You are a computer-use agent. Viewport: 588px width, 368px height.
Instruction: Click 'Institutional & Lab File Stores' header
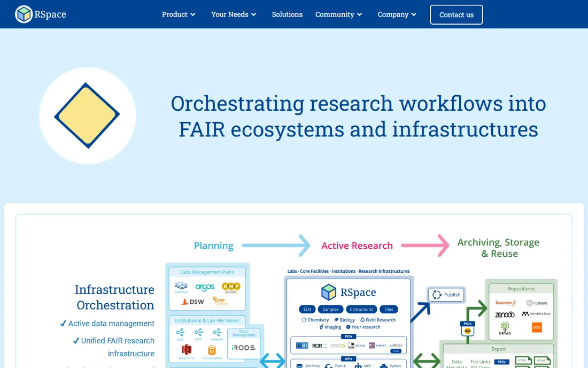(207, 321)
